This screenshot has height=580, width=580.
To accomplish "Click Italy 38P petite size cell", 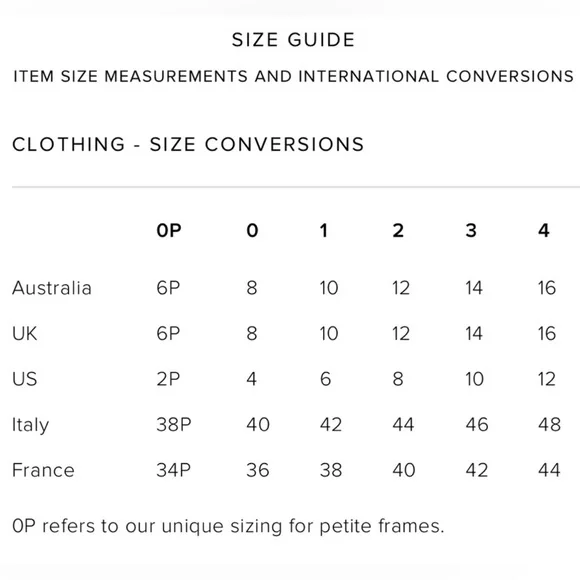I will pos(174,424).
